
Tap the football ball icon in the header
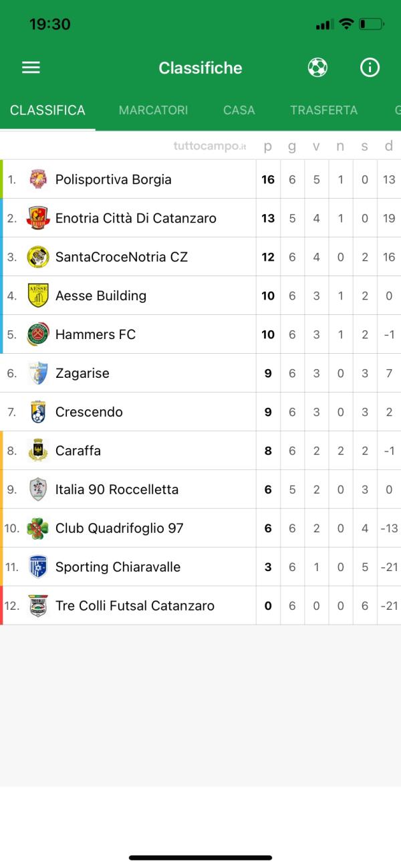pyautogui.click(x=318, y=67)
